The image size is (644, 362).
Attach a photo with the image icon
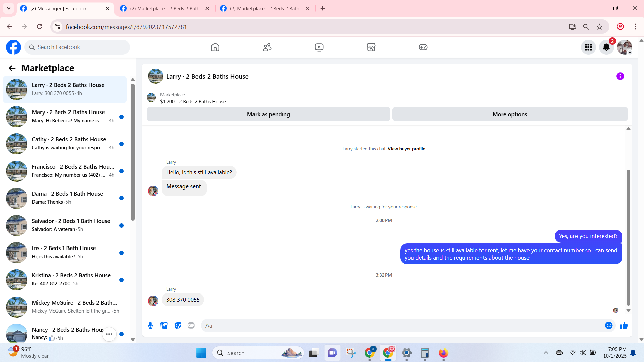(x=164, y=326)
